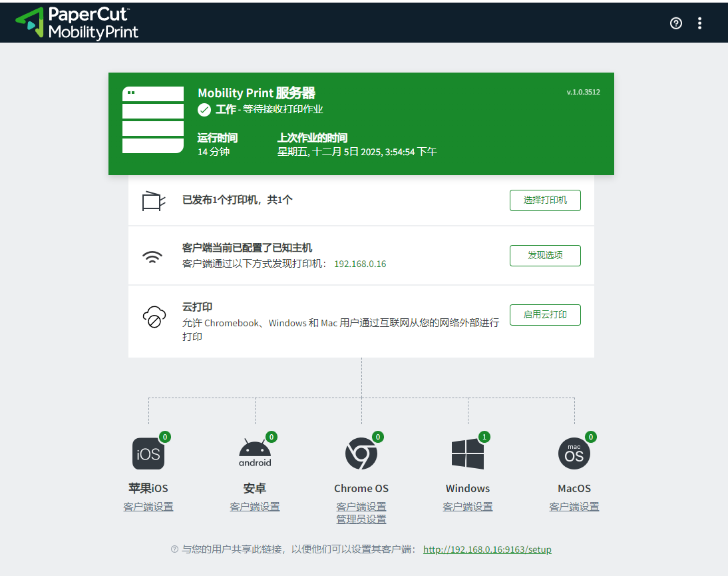The width and height of the screenshot is (728, 576).
Task: Open 客户端设置 link under Windows
Action: (x=468, y=507)
